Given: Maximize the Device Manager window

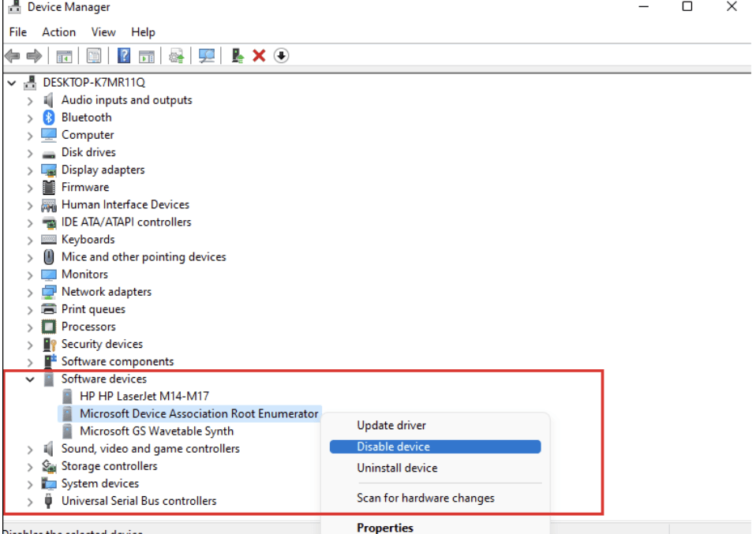Looking at the screenshot, I should point(687,7).
